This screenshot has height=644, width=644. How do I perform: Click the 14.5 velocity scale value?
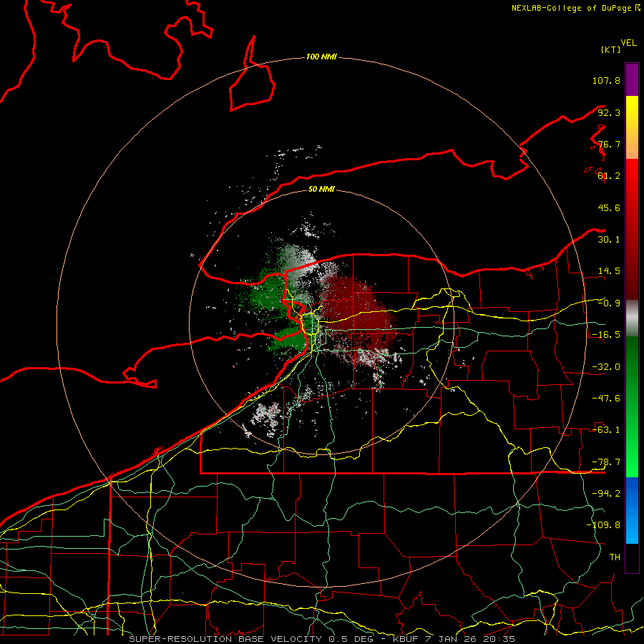(609, 271)
